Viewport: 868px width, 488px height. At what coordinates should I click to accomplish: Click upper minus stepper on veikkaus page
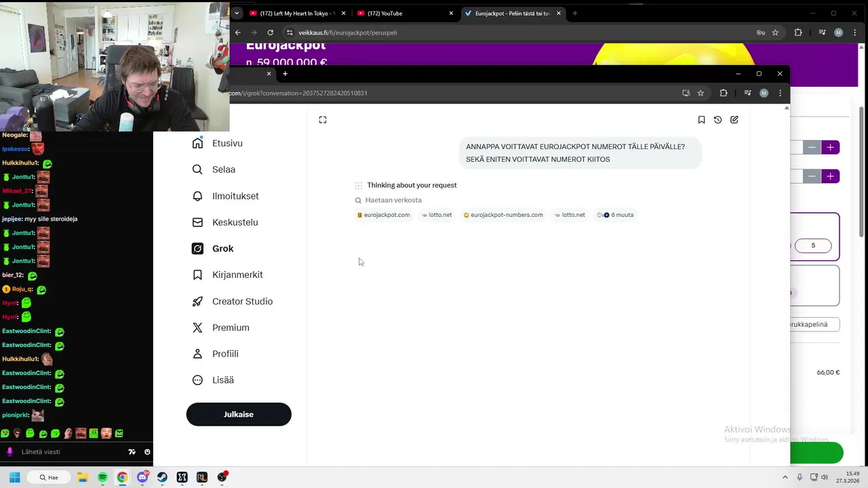tap(812, 147)
